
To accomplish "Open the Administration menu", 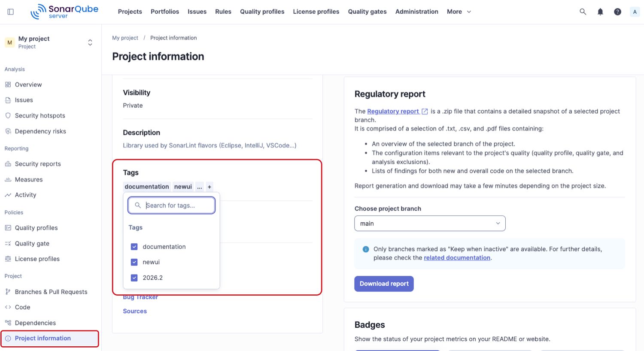I will click(416, 12).
